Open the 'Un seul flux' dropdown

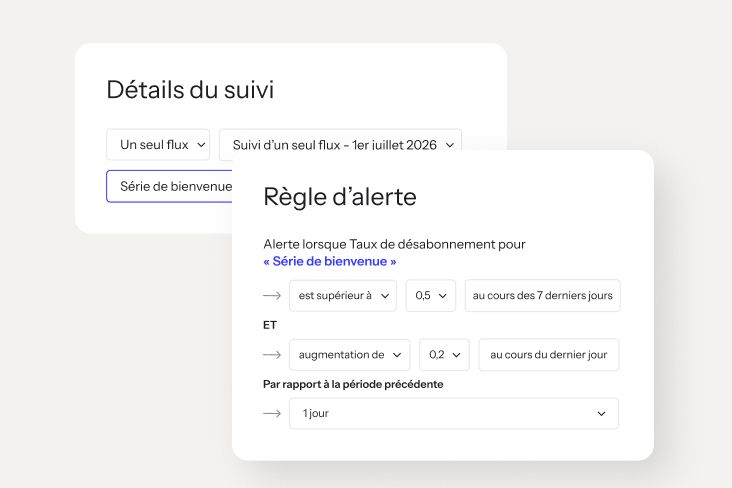coord(158,145)
